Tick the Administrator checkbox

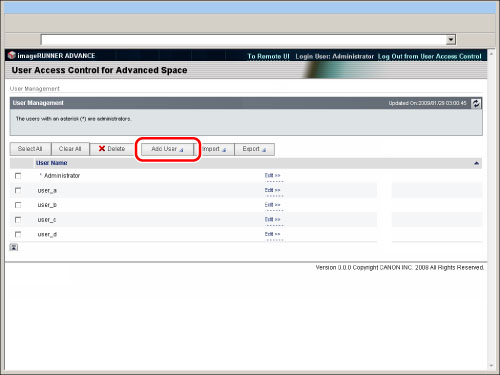click(18, 176)
